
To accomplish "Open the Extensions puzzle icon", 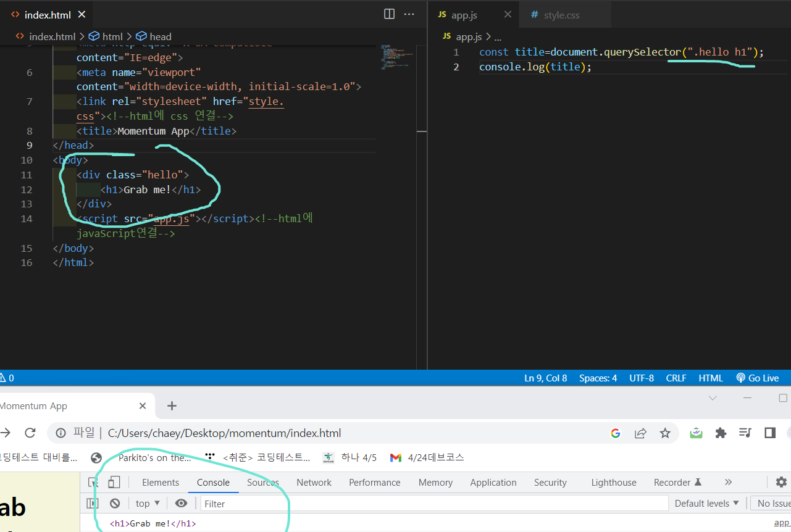I will [721, 433].
